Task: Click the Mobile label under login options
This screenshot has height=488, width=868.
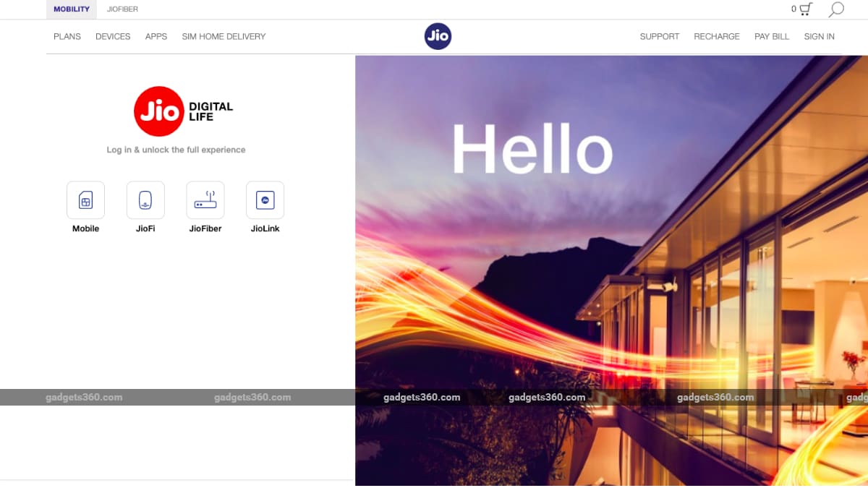Action: click(85, 228)
